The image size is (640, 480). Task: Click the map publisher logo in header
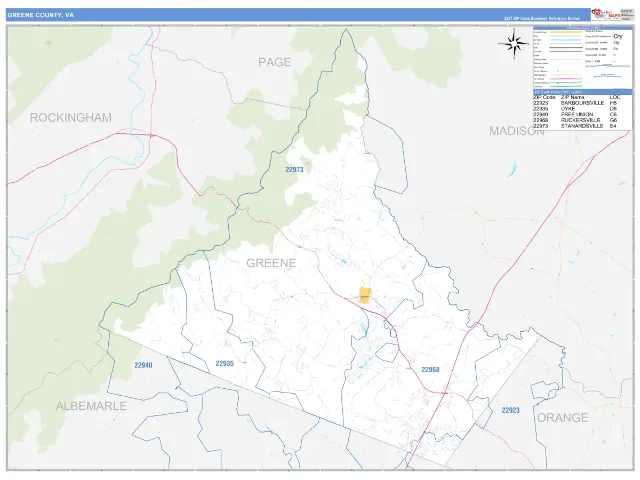click(x=606, y=14)
